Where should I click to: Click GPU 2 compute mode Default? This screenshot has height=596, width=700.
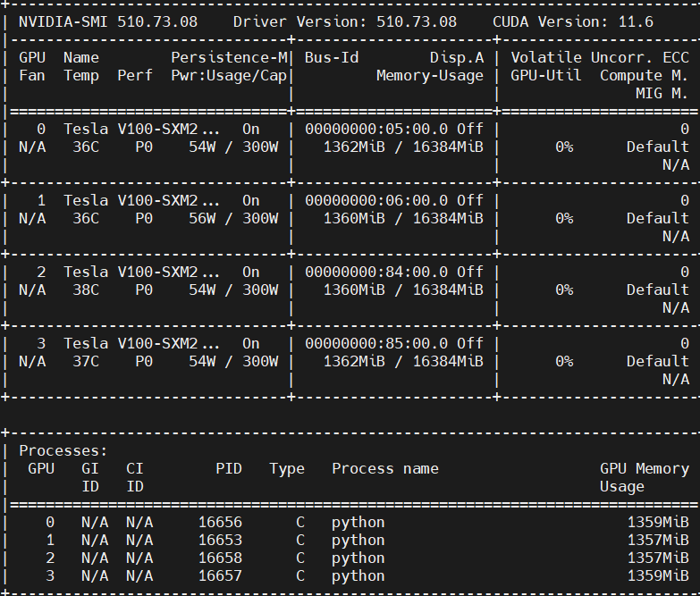658,290
